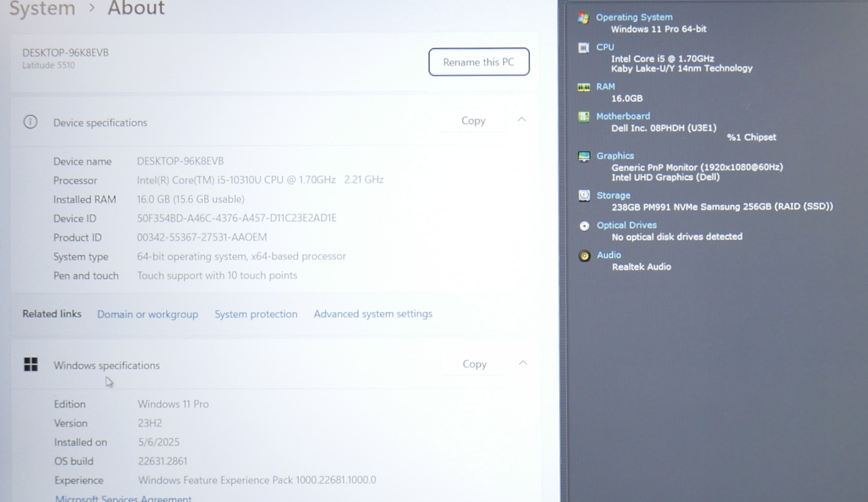868x502 pixels.
Task: Click the Rename this PC button
Action: pyautogui.click(x=479, y=62)
